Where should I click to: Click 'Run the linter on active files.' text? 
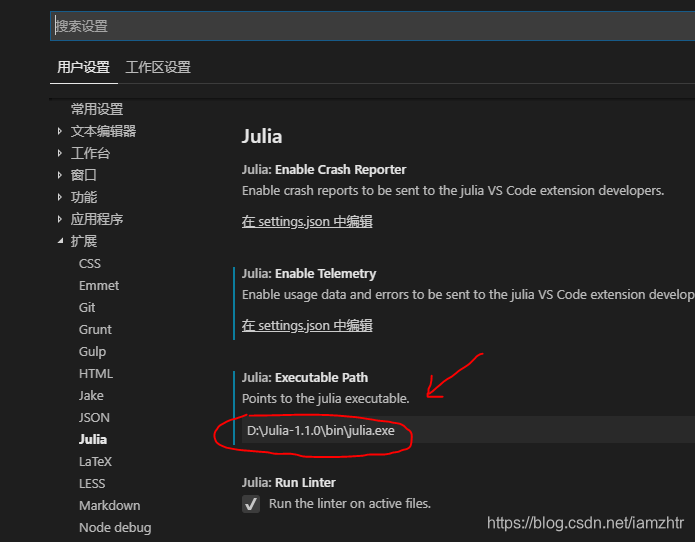pyautogui.click(x=350, y=503)
